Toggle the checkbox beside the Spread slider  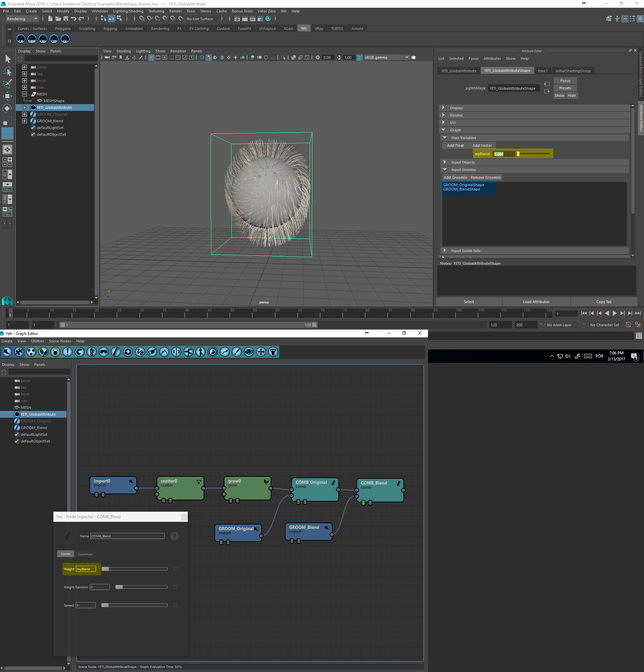[x=176, y=605]
